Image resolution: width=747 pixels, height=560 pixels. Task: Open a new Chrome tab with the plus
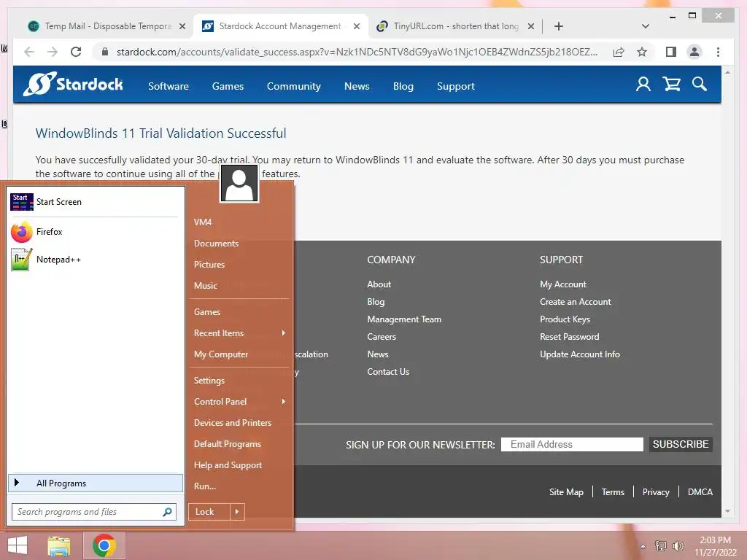tap(559, 26)
